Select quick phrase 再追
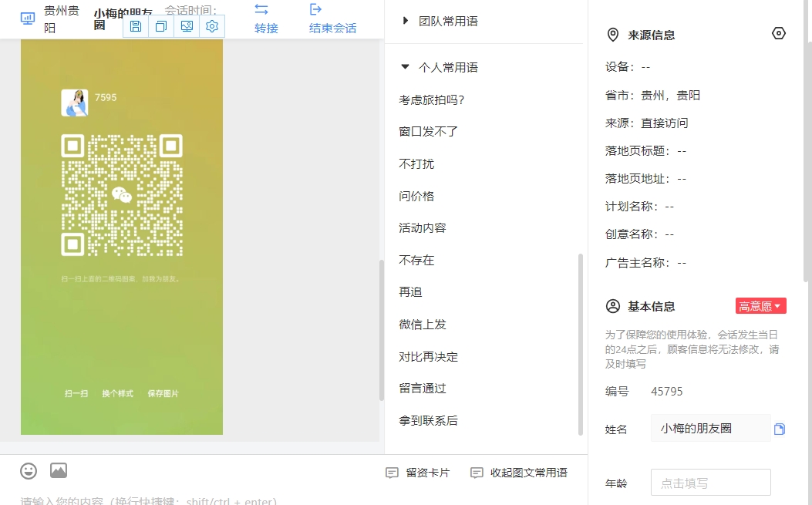812x505 pixels. [x=411, y=292]
